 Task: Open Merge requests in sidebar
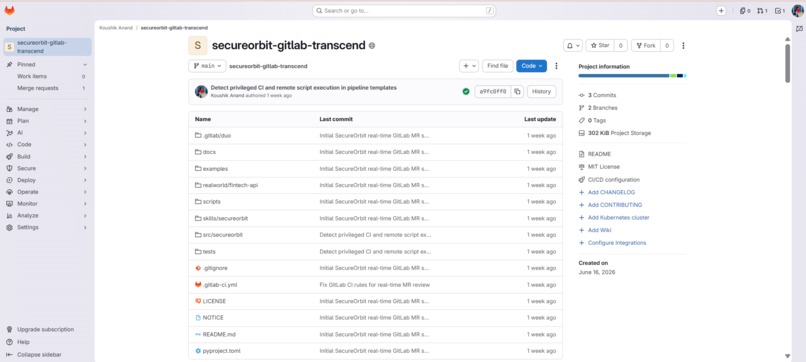click(x=47, y=88)
